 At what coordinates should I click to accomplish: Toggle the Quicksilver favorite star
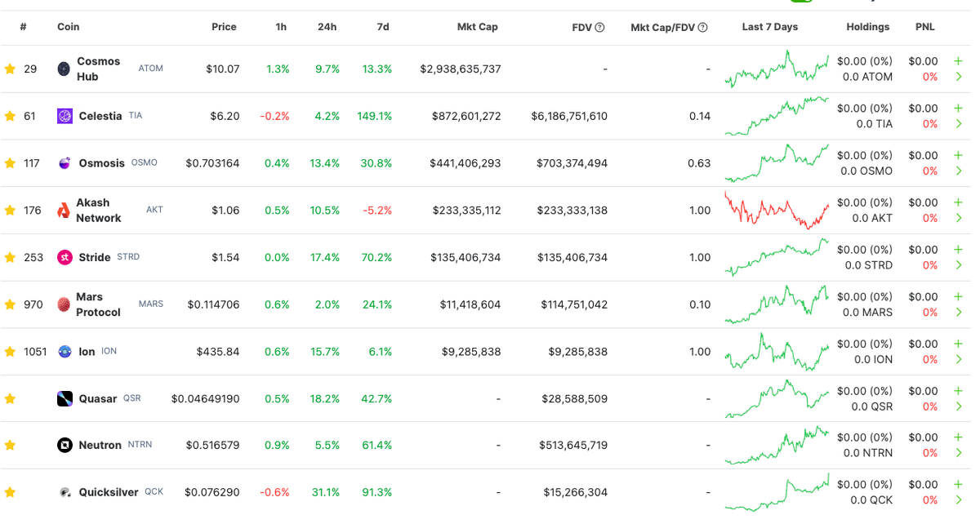pos(10,493)
